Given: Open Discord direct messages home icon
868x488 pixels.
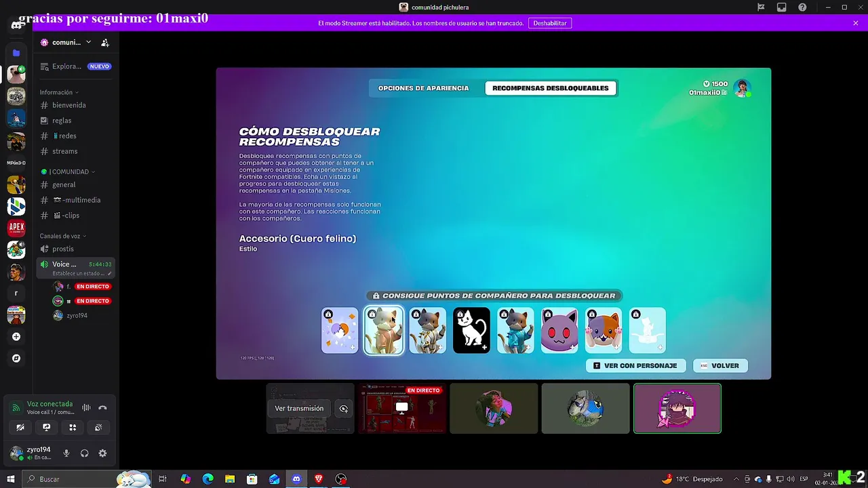Looking at the screenshot, I should tap(16, 26).
